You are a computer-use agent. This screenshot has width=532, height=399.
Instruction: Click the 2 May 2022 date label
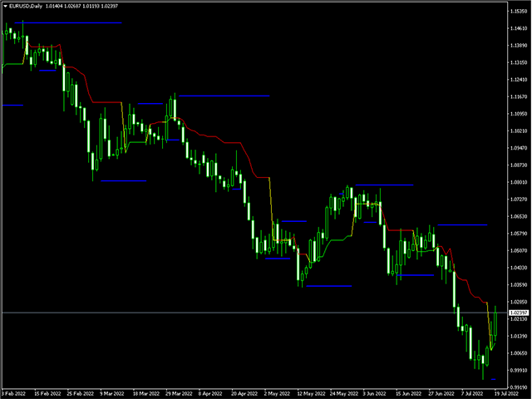(277, 394)
